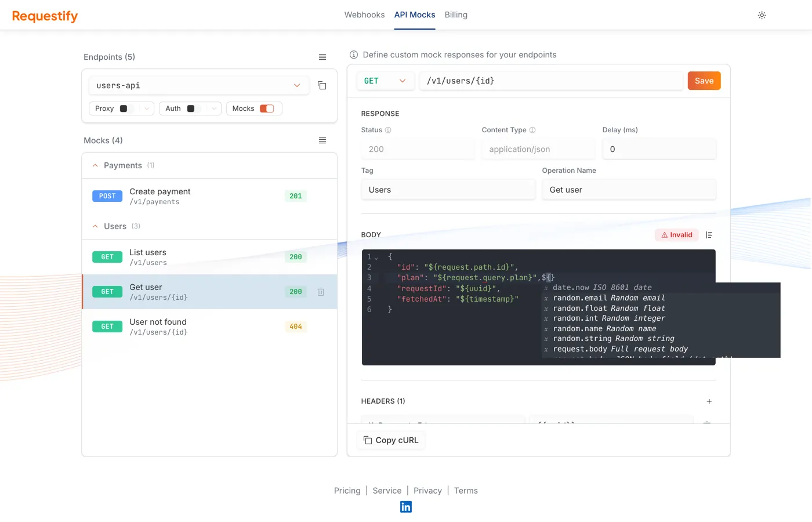The image size is (812, 522).
Task: Toggle the Auth switch
Action: (194, 108)
